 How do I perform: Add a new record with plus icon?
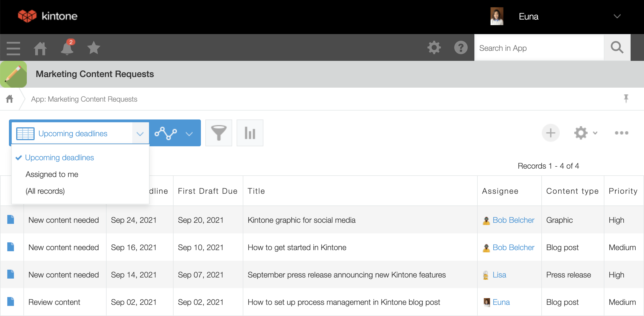click(551, 133)
